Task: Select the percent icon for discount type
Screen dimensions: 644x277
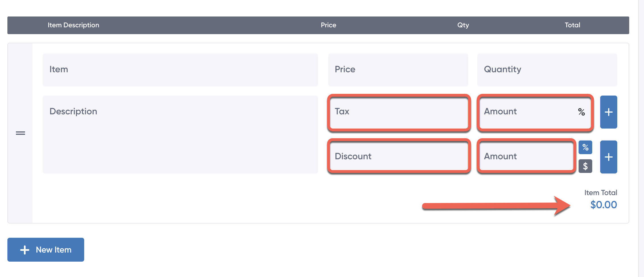Action: coord(585,147)
